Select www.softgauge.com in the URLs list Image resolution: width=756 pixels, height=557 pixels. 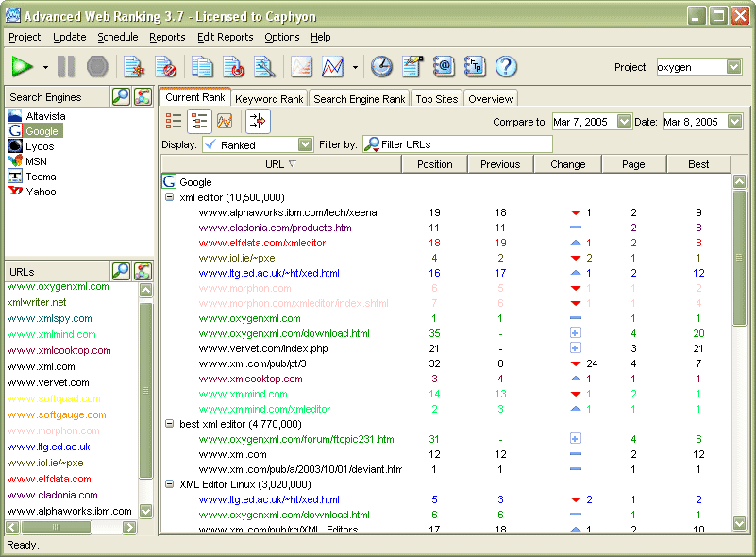[x=57, y=414]
